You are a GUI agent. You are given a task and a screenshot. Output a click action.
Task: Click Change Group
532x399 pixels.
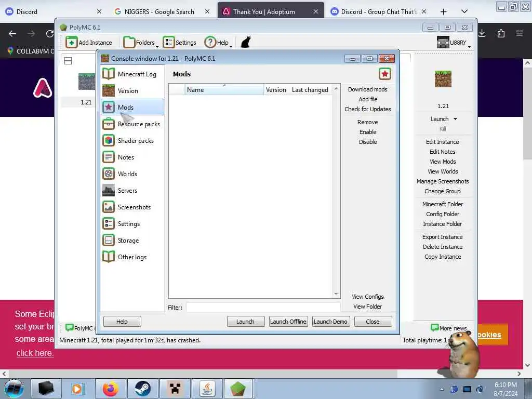(x=443, y=191)
